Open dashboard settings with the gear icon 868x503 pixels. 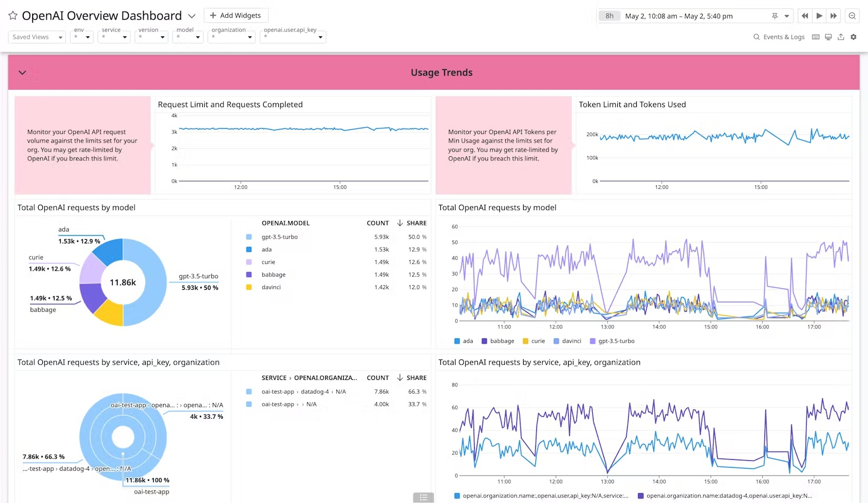853,37
